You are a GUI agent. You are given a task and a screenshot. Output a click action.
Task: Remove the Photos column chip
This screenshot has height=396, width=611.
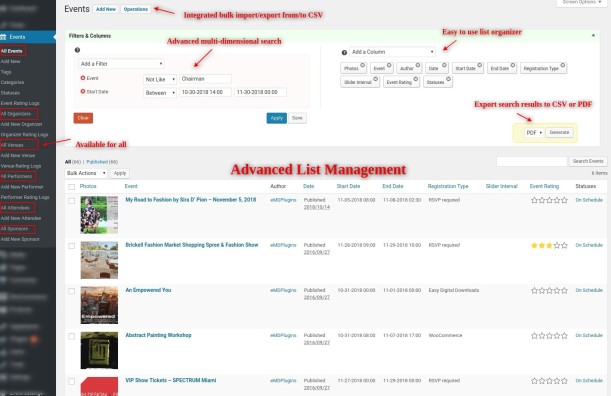(362, 65)
